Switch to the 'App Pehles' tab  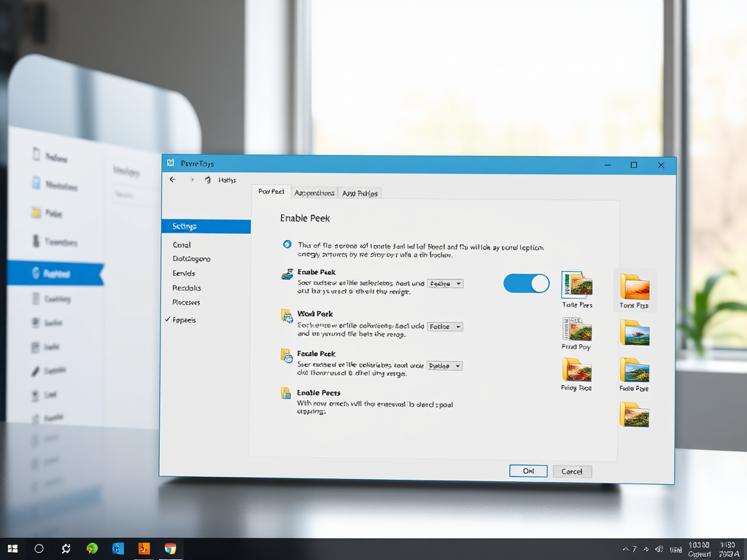pyautogui.click(x=360, y=192)
